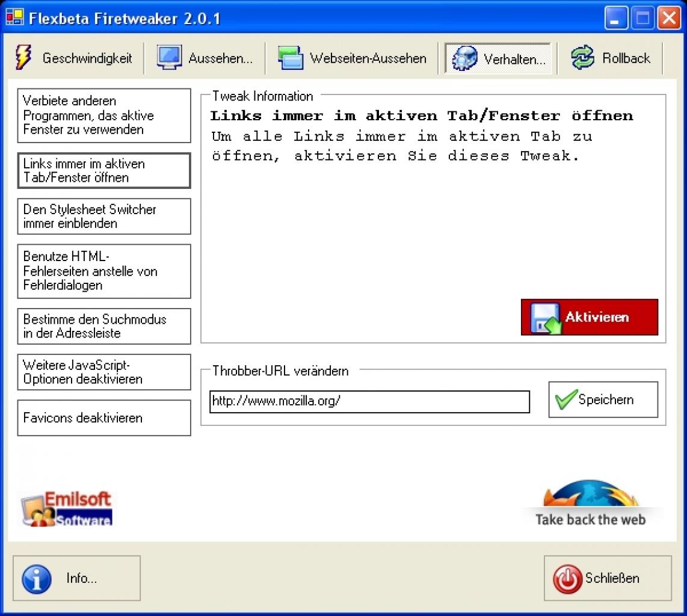Open 'Bestimme den Suchmodus in der Adressleiste'

click(x=104, y=326)
